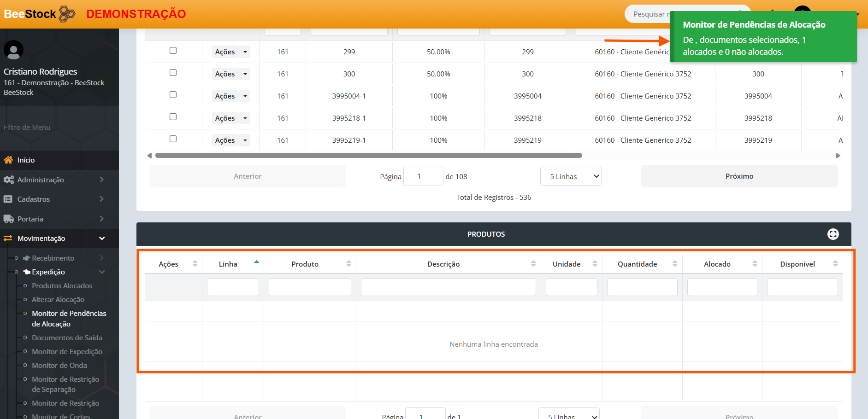868x419 pixels.
Task: Open Documentos de Saída menu item
Action: [x=67, y=338]
